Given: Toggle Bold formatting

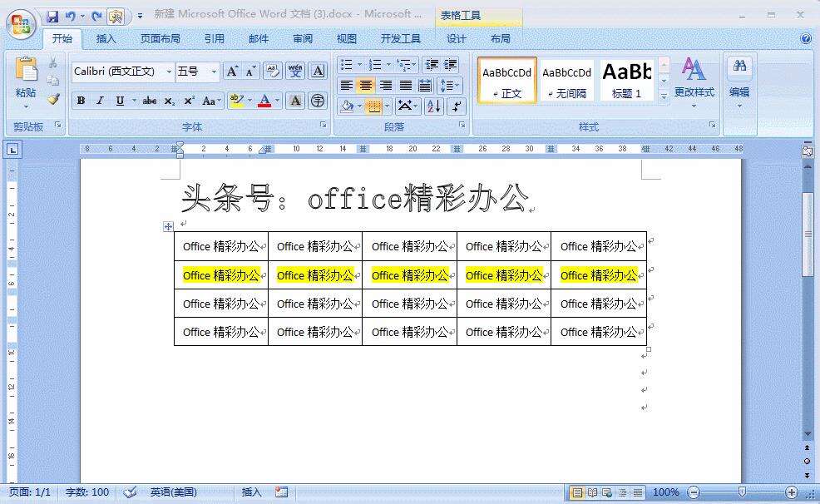Looking at the screenshot, I should tap(81, 101).
